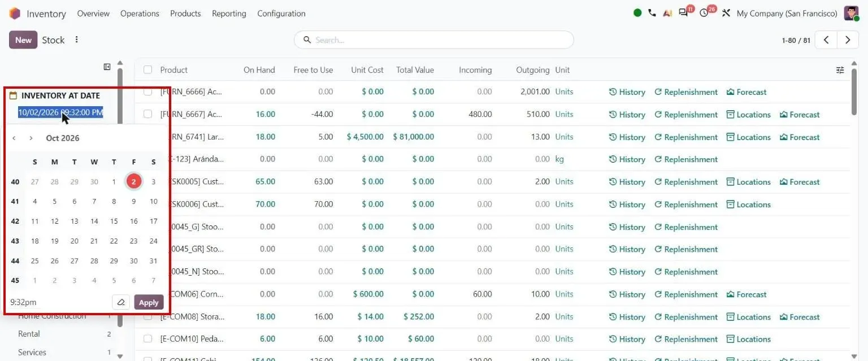868x361 pixels.
Task: Open the Operations menu
Action: [140, 14]
